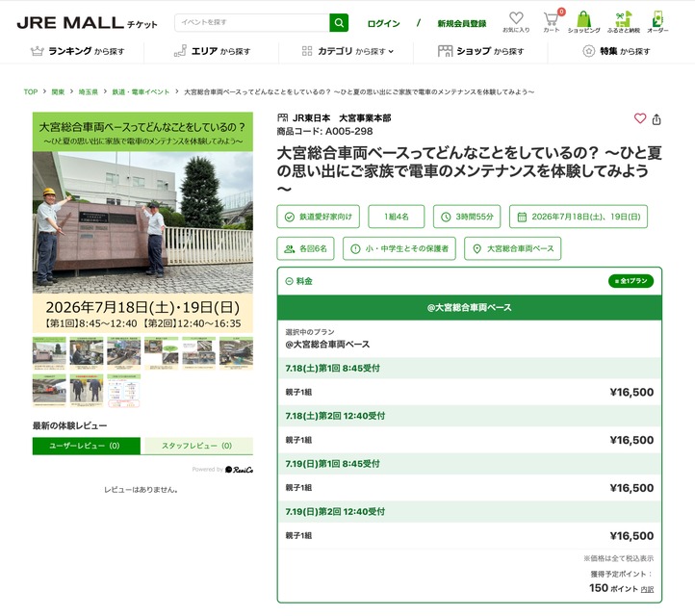Select first thumbnail in bottom row

point(49,391)
